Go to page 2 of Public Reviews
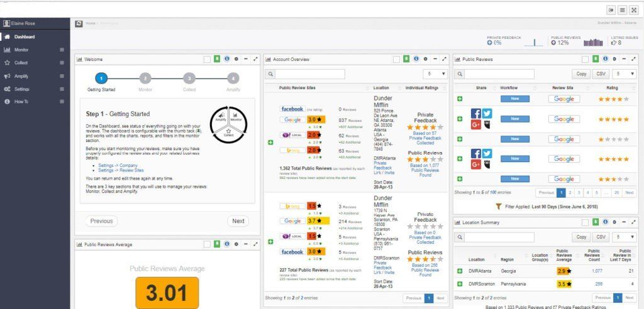644x309 pixels. pyautogui.click(x=570, y=192)
